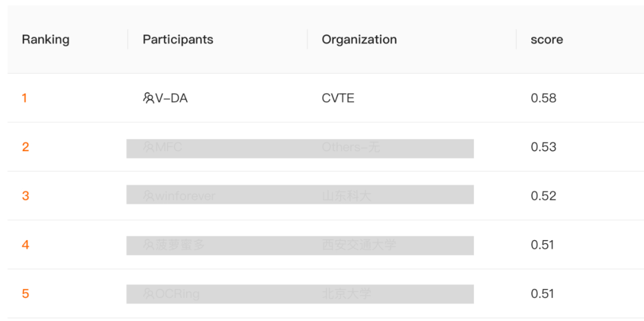Screen dimensions: 644x321
Task: Click the user icon beside OCRing
Action: [148, 294]
